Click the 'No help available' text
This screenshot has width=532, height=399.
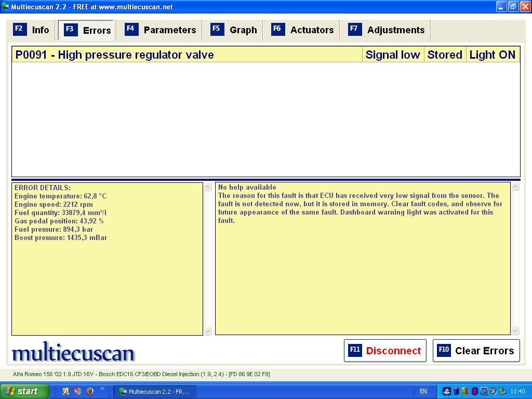(247, 187)
